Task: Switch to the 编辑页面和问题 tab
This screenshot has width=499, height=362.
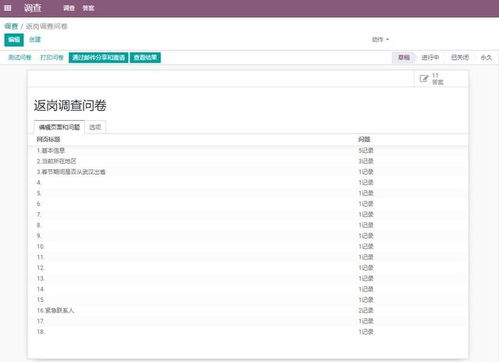Action: (x=59, y=127)
